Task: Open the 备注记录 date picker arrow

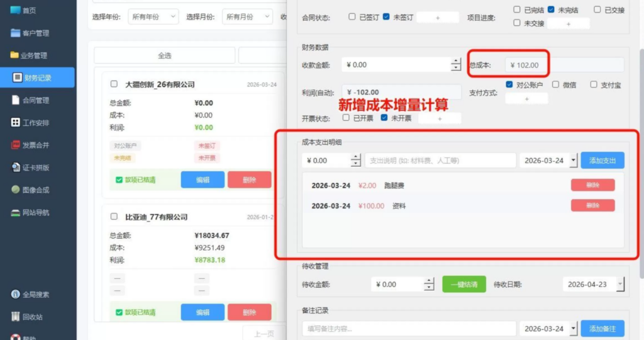Action: (574, 329)
